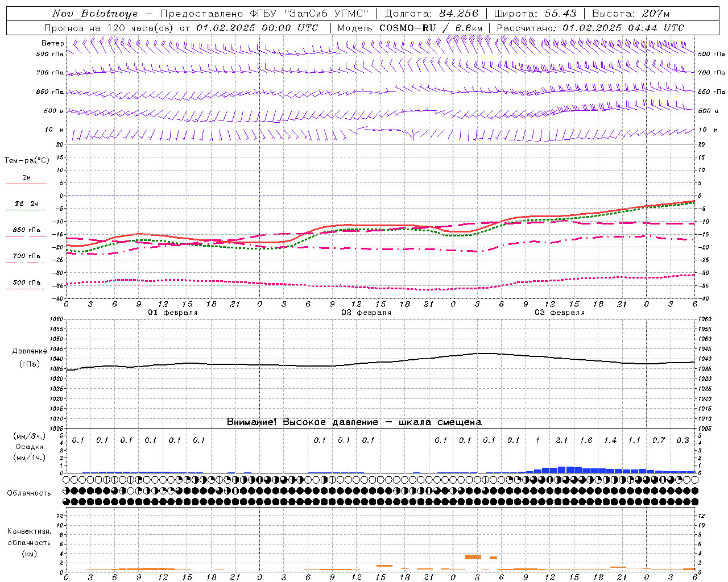Click the Облачность cloud cover label
The image size is (728, 582).
point(29,493)
